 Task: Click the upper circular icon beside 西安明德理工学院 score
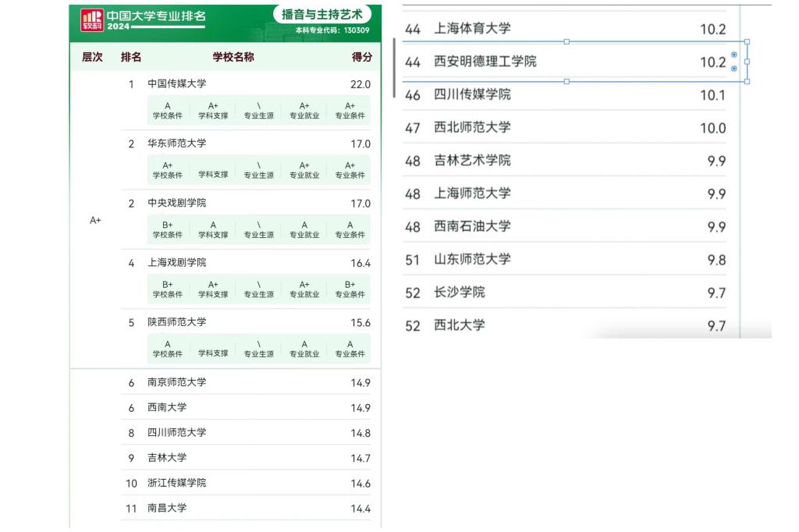(734, 55)
